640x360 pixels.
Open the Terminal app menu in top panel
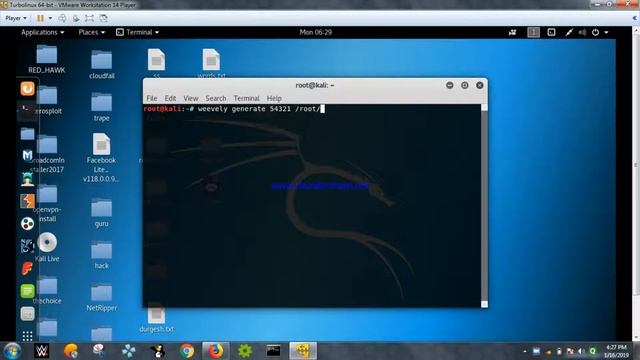point(138,32)
